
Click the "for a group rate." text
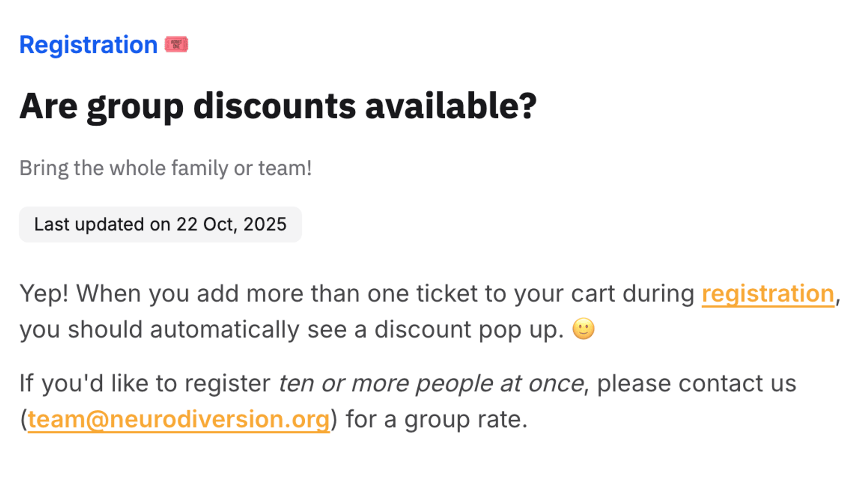click(437, 419)
